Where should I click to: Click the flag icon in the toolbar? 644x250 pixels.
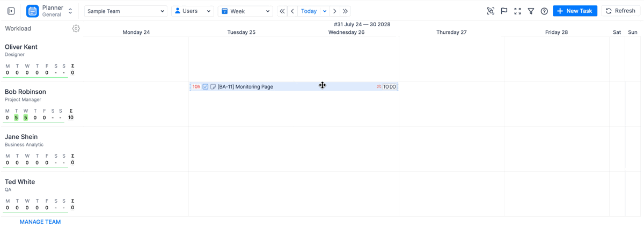click(504, 11)
